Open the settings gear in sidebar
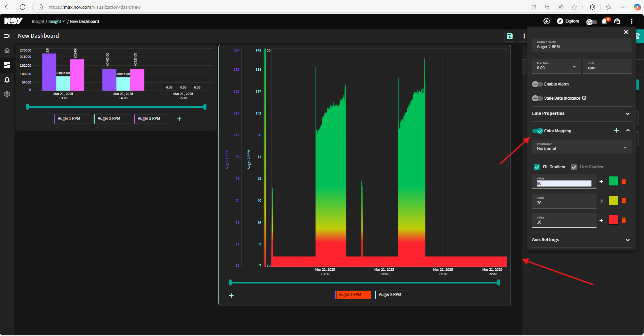 [7, 94]
